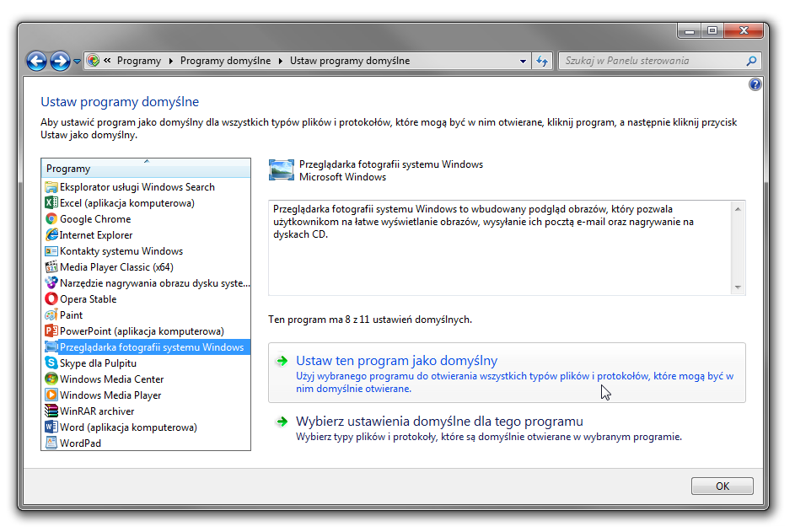
Task: Click the Windows Media Player icon
Action: click(x=51, y=395)
